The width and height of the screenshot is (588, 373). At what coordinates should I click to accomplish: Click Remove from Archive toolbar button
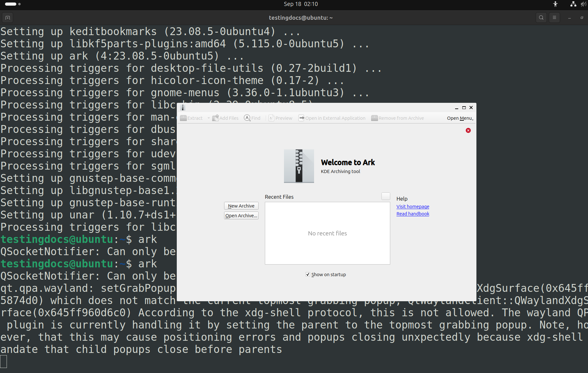(x=397, y=118)
